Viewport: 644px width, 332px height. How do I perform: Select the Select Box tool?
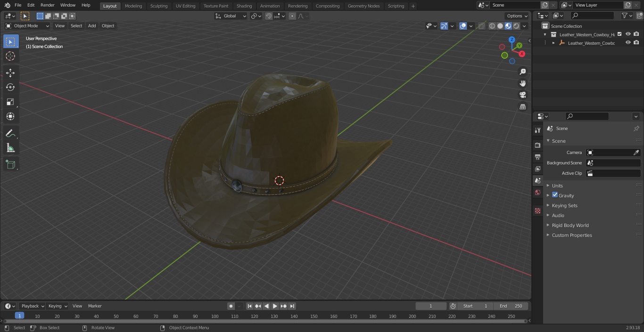pyautogui.click(x=10, y=41)
